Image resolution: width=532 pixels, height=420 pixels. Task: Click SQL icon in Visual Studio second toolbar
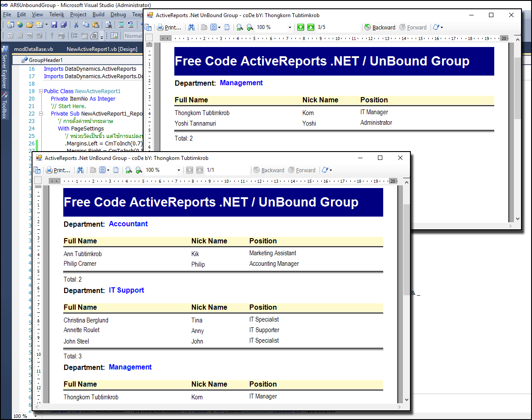pos(30,36)
